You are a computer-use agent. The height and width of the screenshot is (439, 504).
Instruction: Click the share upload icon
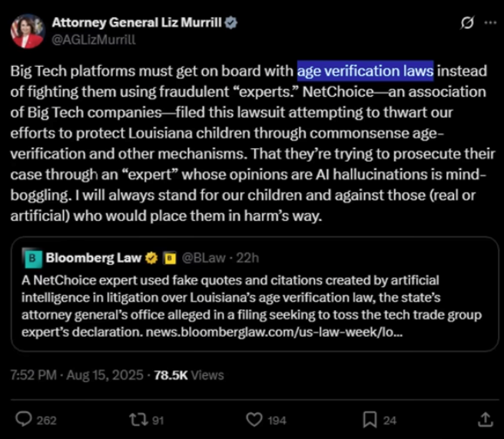tap(486, 419)
